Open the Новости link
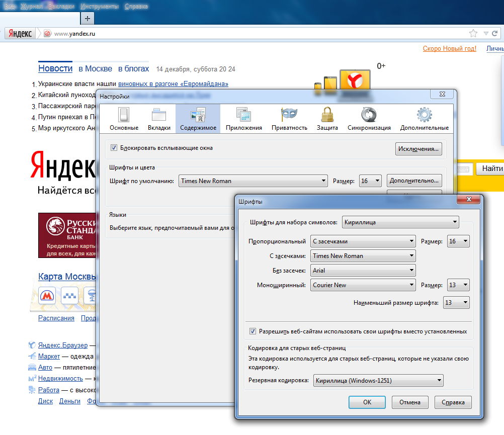The image size is (504, 435). click(55, 68)
